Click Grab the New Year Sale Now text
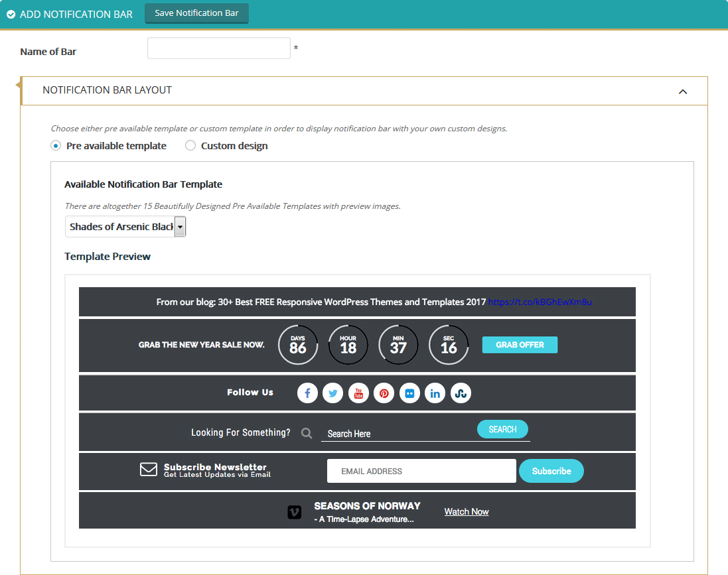 point(202,345)
